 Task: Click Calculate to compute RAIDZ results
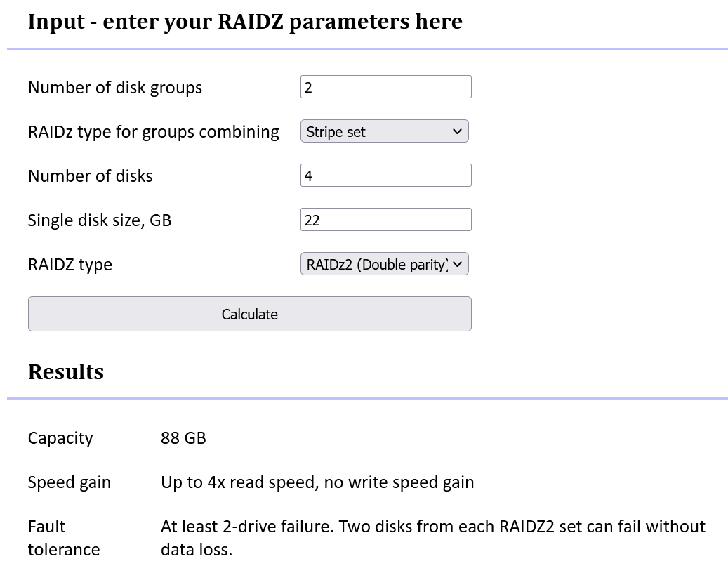point(249,314)
